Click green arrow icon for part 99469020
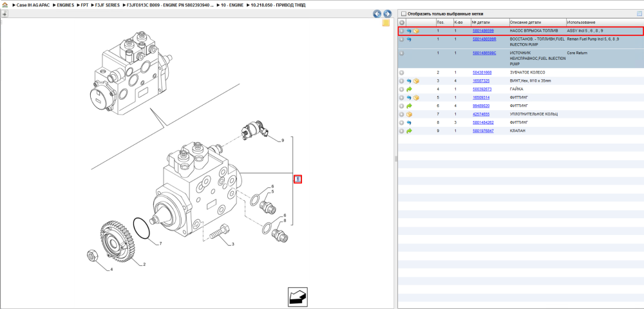The image size is (644, 309). point(409,106)
